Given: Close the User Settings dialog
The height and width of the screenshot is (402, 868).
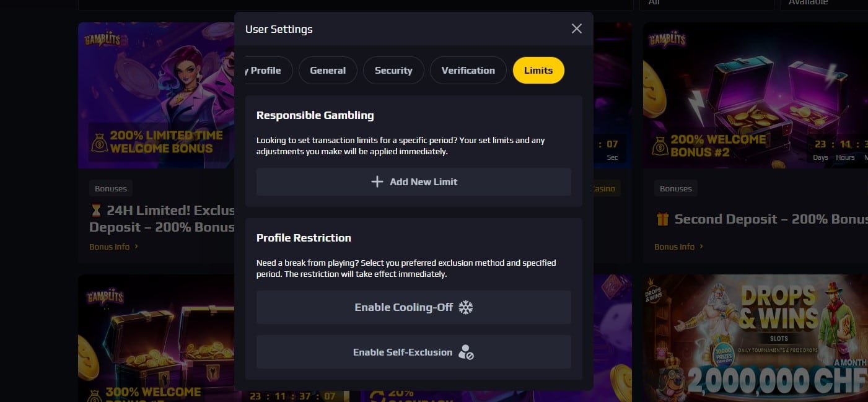Looking at the screenshot, I should point(576,29).
